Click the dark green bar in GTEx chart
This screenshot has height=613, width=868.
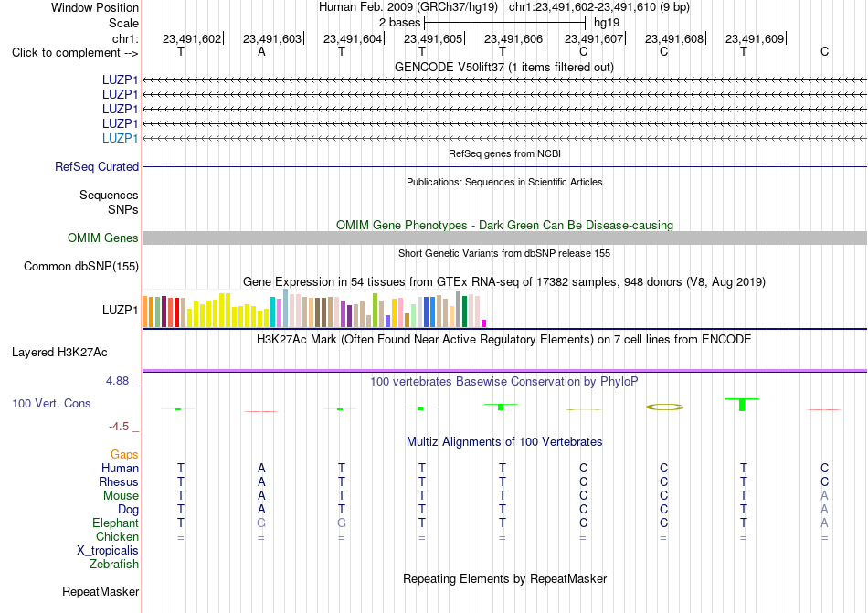(x=464, y=312)
